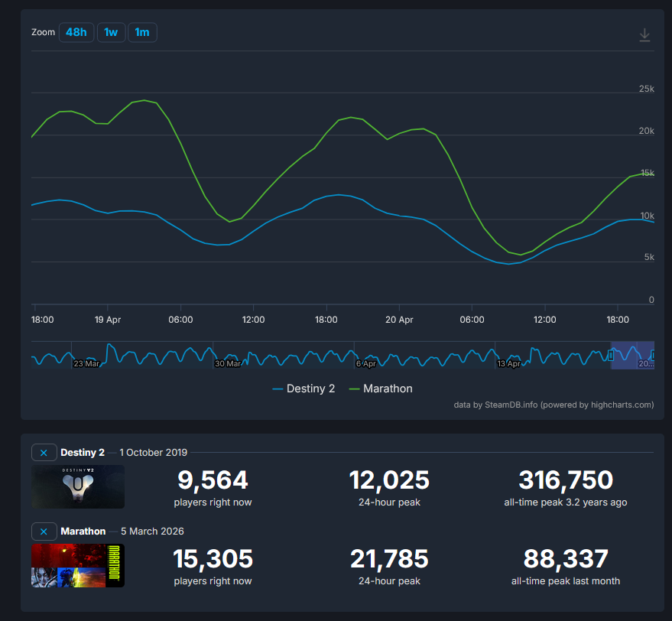Viewport: 672px width, 621px height.
Task: Click the 'Zoom' label text
Action: tap(44, 32)
